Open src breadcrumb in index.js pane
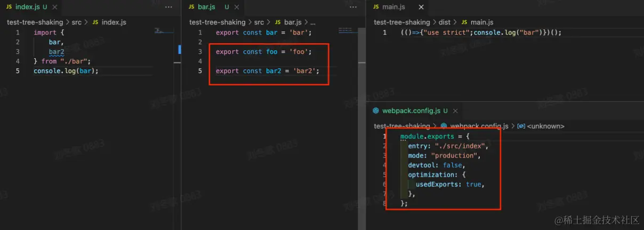 pos(77,22)
